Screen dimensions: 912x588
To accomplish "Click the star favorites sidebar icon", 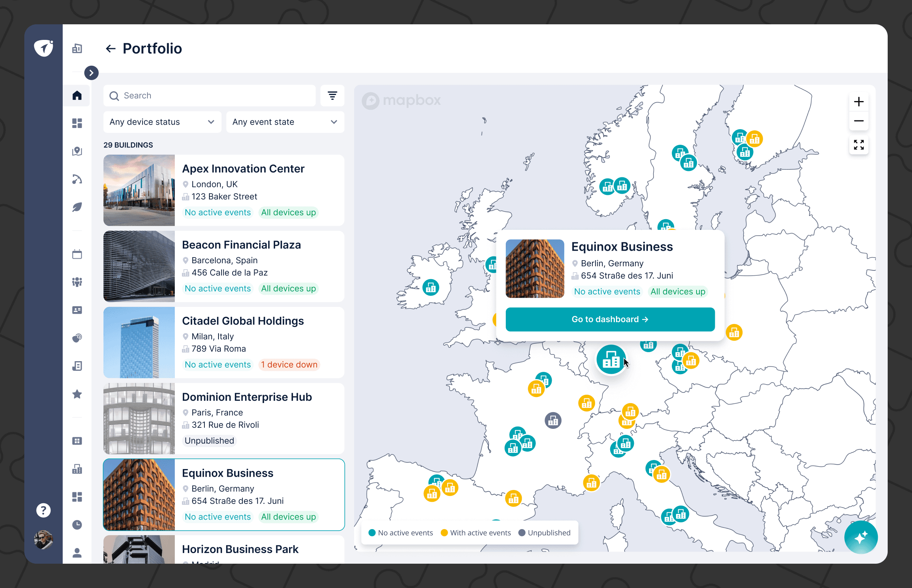I will point(77,394).
